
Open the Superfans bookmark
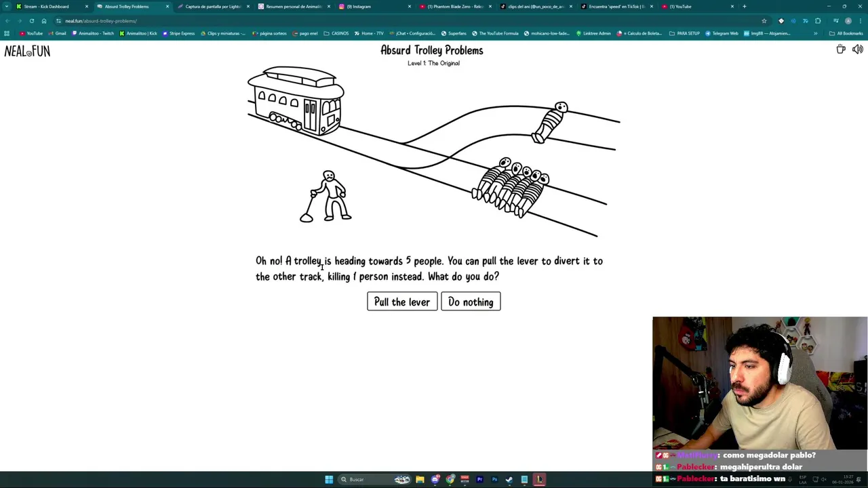tap(454, 33)
